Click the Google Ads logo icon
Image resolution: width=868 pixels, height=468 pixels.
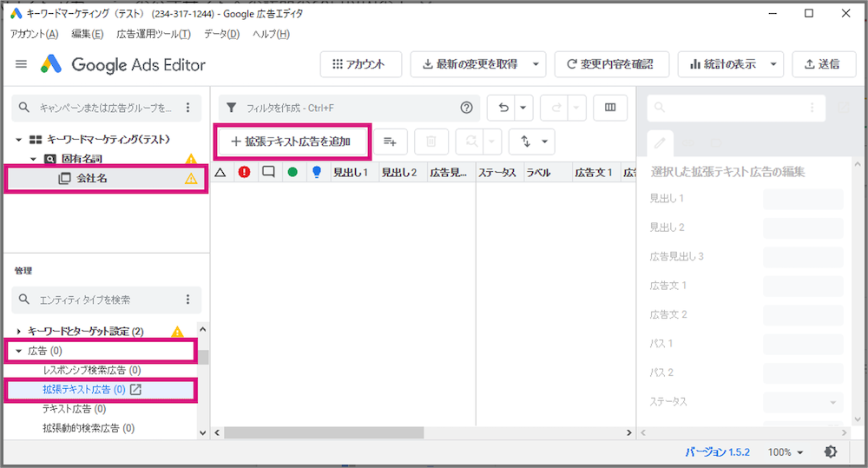pos(51,64)
